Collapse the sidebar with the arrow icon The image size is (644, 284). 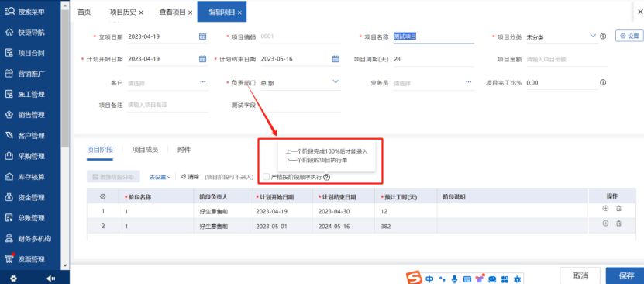(51, 279)
